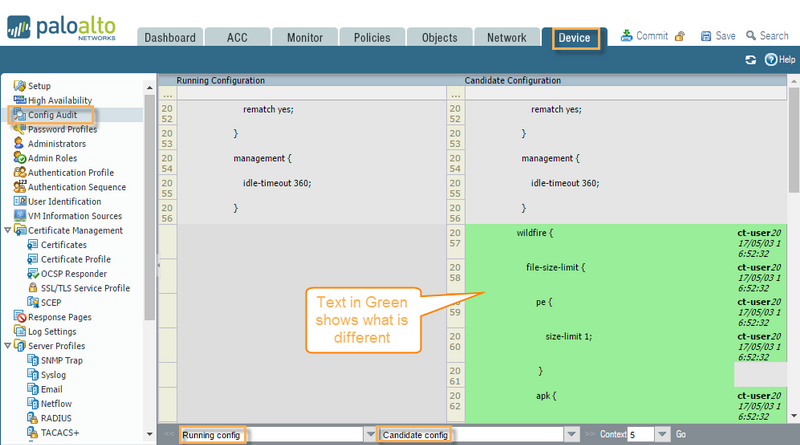Click the RADIUS icon
This screenshot has width=800, height=445.
click(33, 417)
